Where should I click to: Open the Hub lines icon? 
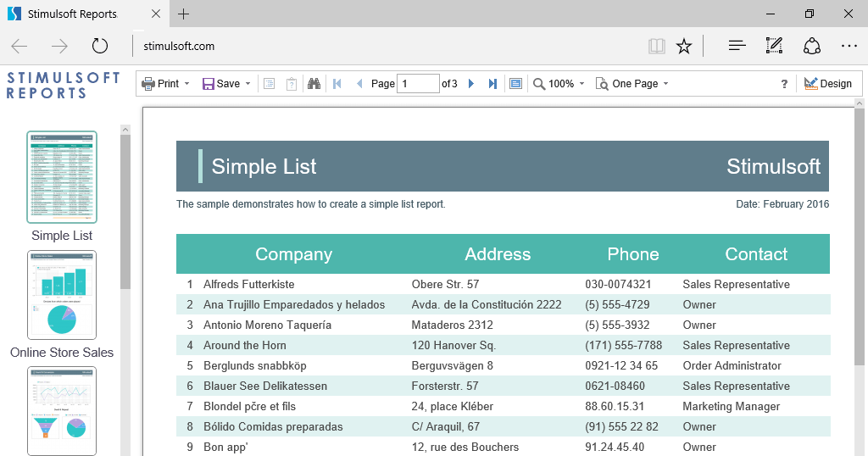(x=737, y=46)
